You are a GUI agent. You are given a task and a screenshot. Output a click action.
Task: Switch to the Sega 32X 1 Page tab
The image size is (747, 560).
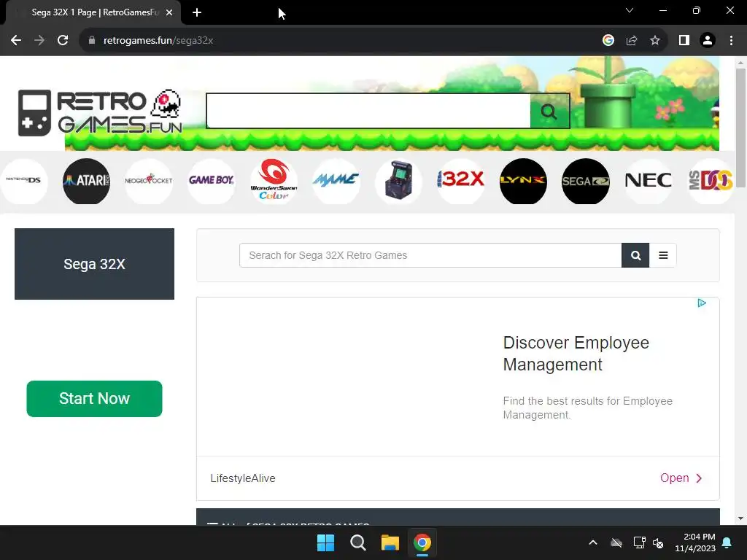tap(94, 12)
